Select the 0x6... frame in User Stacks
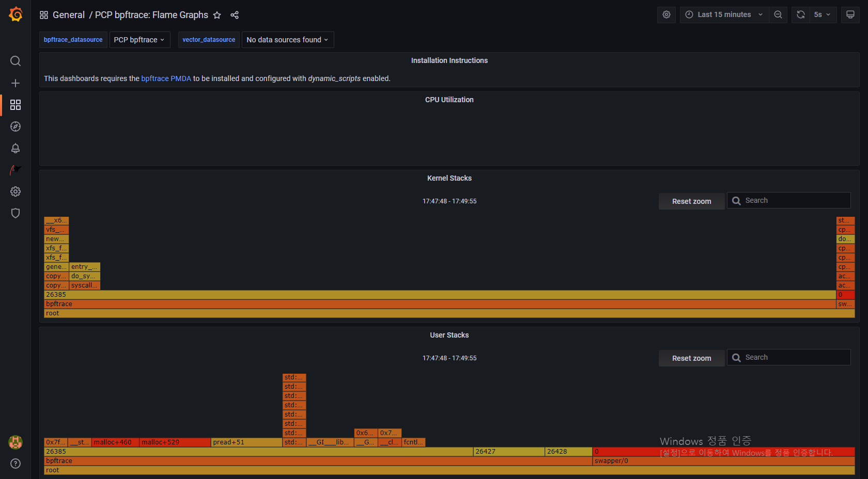This screenshot has width=868, height=479. tap(366, 433)
